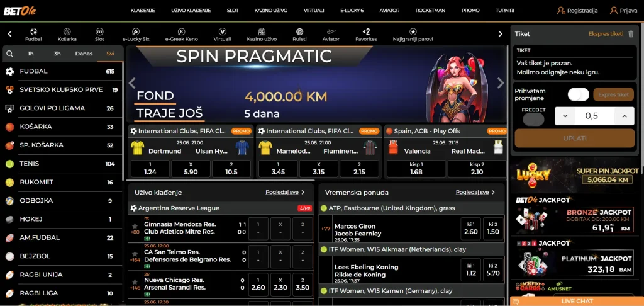The width and height of the screenshot is (644, 306).
Task: Enable the FREEBET toggle
Action: [533, 119]
